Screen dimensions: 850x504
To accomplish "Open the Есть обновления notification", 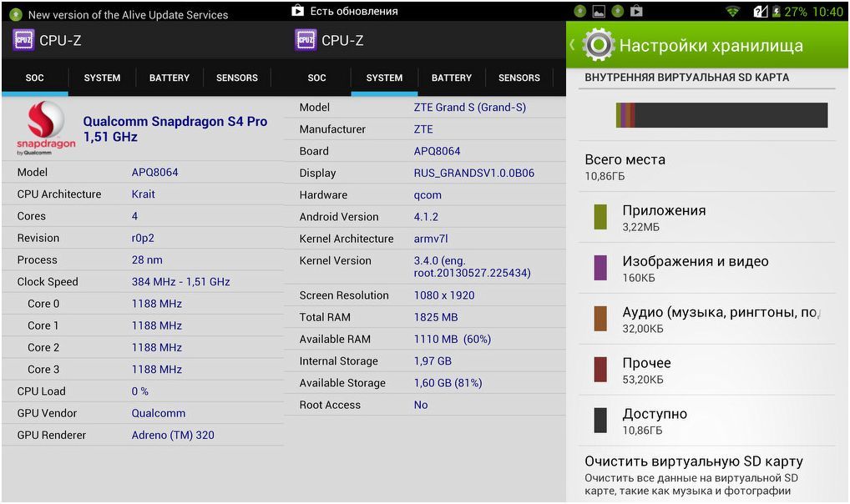I will click(x=354, y=12).
